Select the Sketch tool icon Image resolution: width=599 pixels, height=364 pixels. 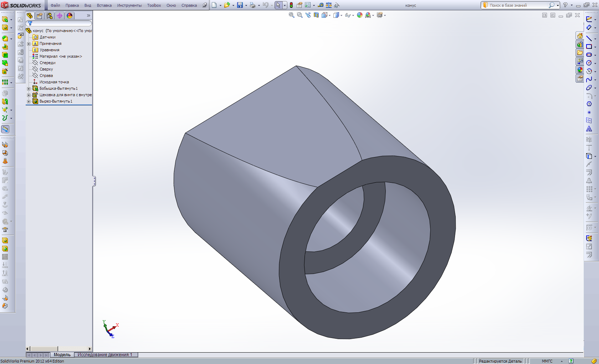589,19
